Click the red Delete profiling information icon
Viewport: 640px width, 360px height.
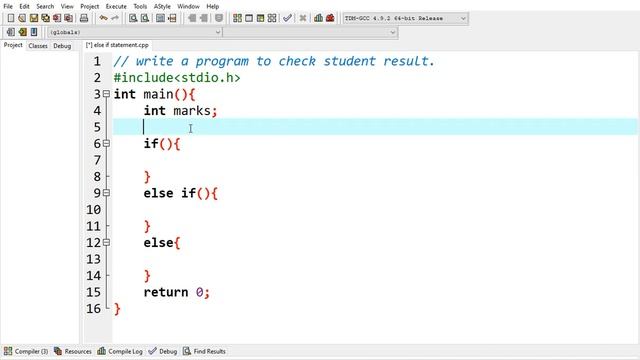coord(330,18)
